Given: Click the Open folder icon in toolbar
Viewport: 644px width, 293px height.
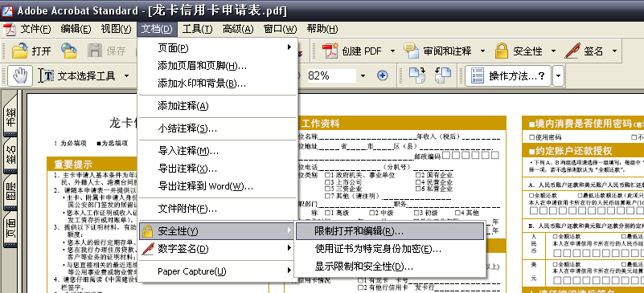Looking at the screenshot, I should point(20,51).
